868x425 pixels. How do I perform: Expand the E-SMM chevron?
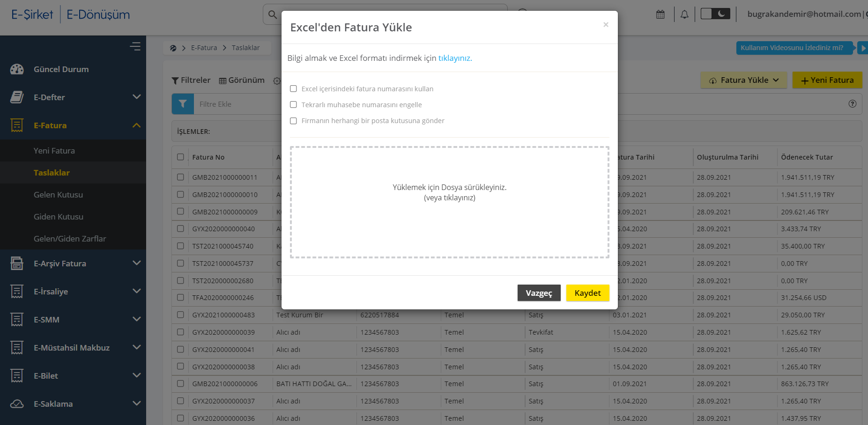(x=137, y=319)
